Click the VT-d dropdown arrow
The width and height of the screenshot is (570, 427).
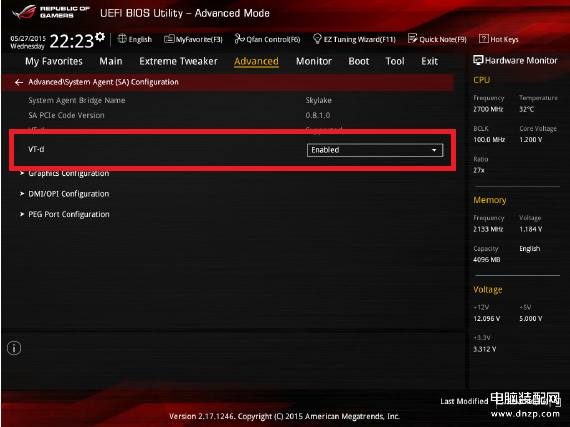(434, 150)
